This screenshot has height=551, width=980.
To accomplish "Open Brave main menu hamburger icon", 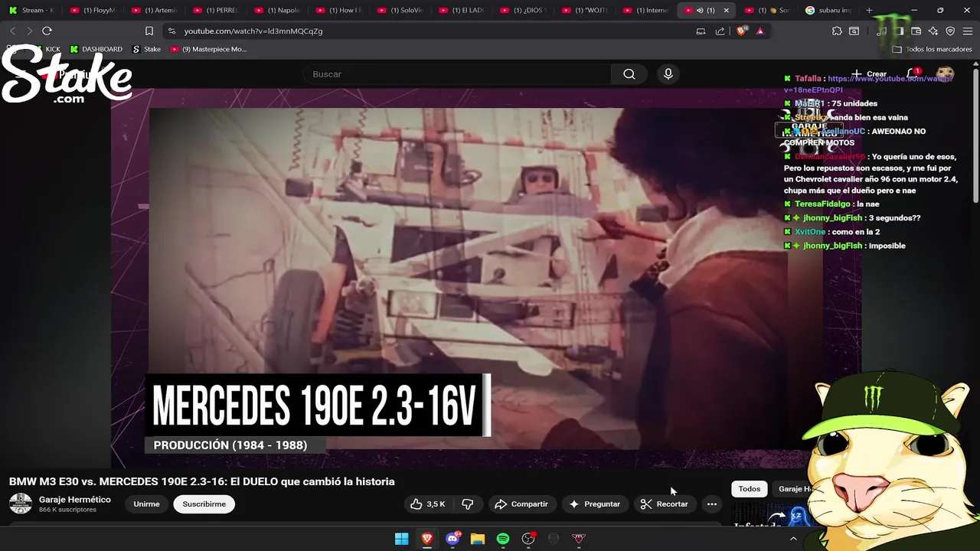I will (x=969, y=31).
